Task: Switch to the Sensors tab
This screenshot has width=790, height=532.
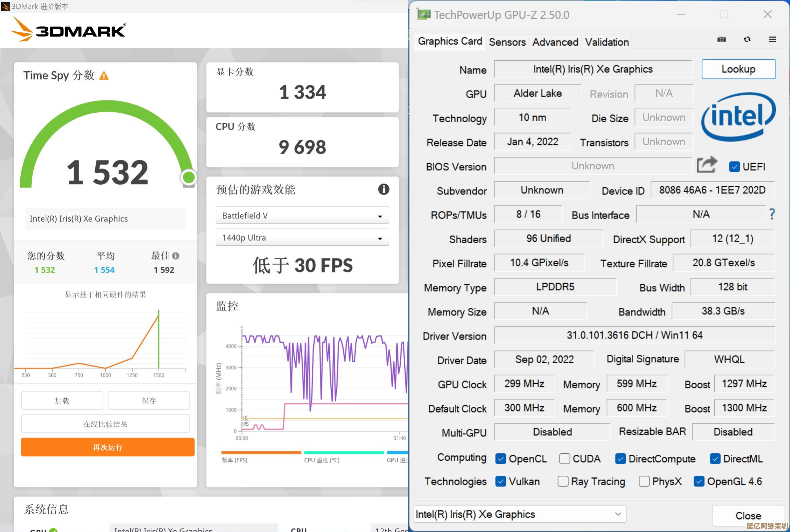Action: tap(507, 42)
